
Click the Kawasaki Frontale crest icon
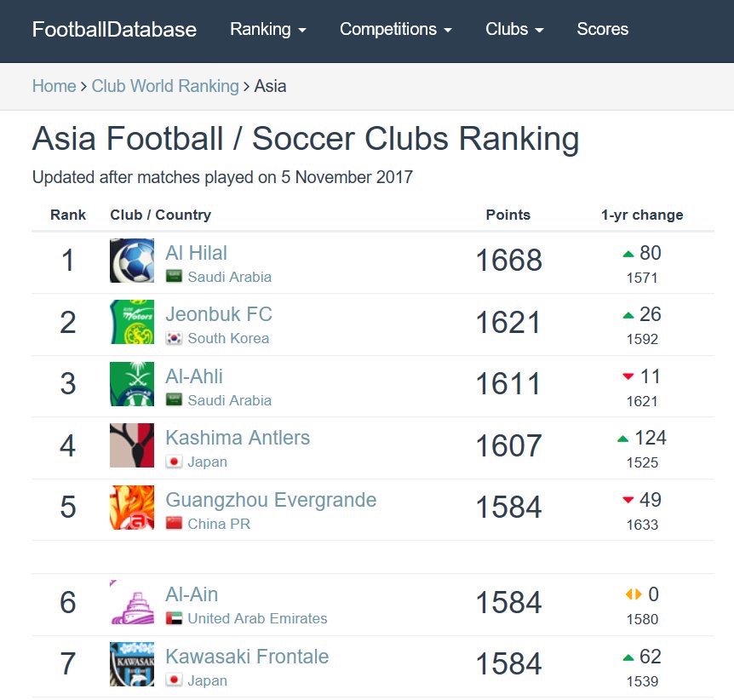click(132, 664)
